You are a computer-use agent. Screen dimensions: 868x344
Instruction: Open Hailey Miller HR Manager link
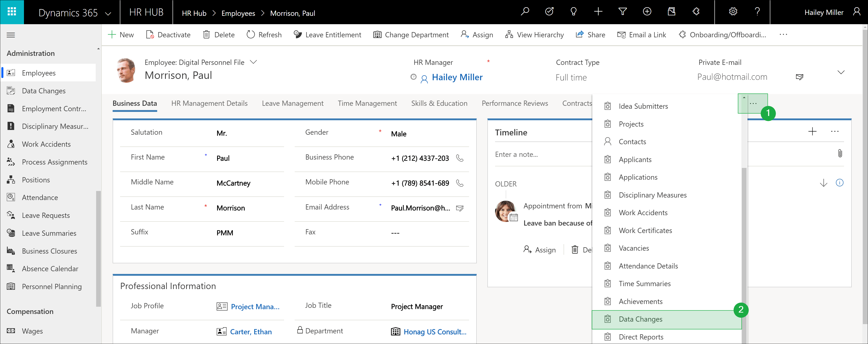point(457,78)
